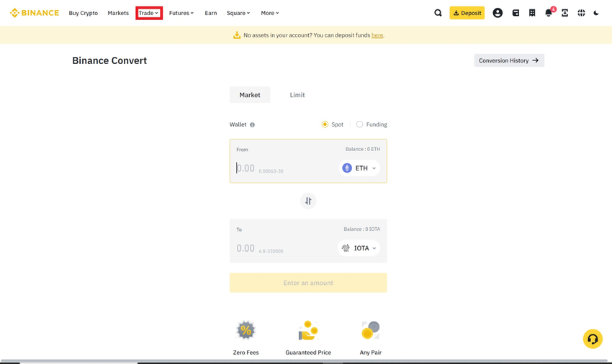The width and height of the screenshot is (612, 364).
Task: Select the Spot wallet radio button
Action: click(x=325, y=124)
